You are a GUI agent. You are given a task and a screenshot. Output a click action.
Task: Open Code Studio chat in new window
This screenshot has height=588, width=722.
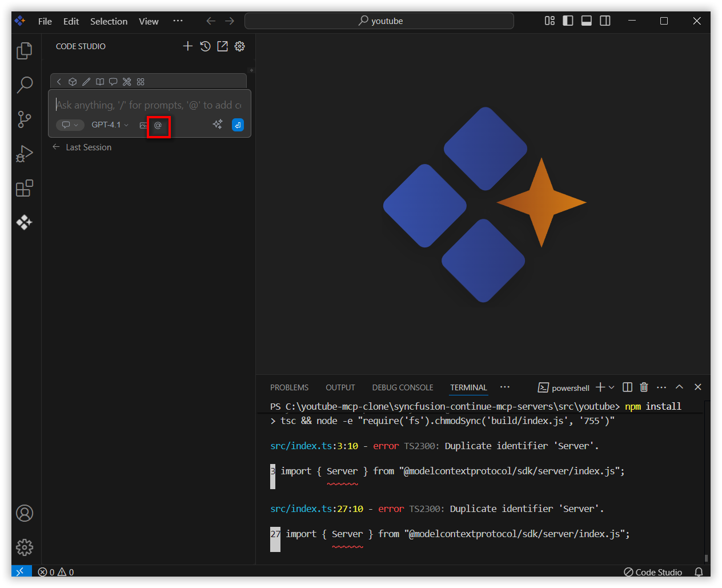tap(222, 46)
